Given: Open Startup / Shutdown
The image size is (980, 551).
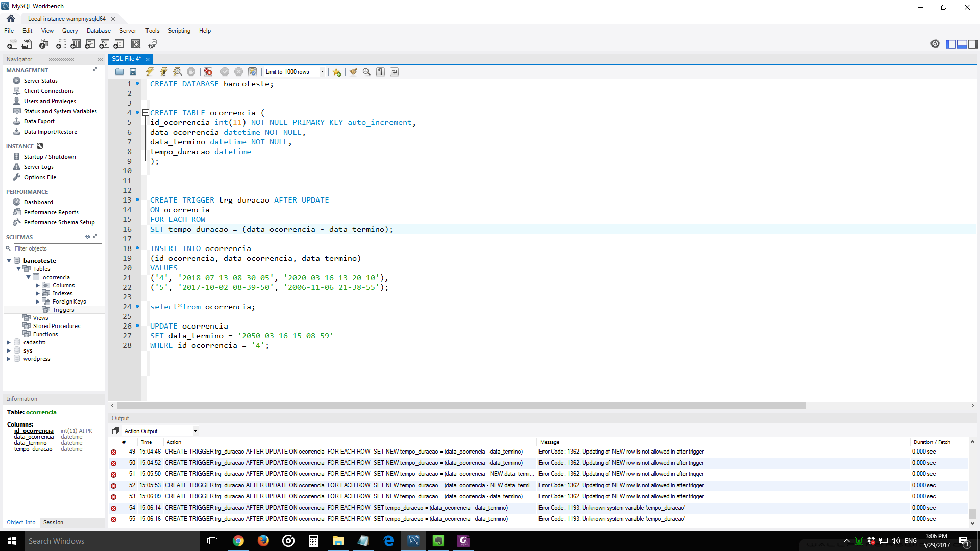Looking at the screenshot, I should point(50,157).
